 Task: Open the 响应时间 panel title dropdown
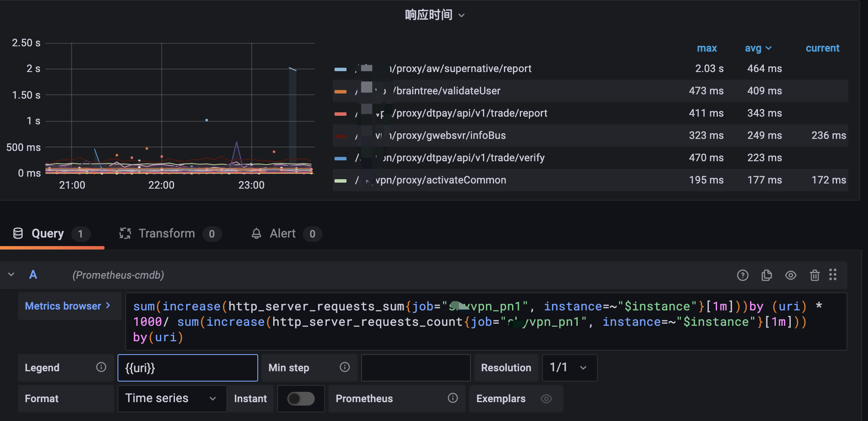[435, 15]
